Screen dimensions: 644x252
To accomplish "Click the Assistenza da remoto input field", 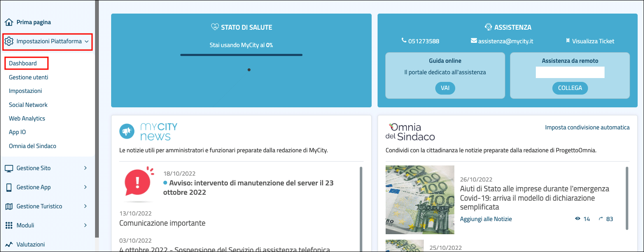I will 570,73.
